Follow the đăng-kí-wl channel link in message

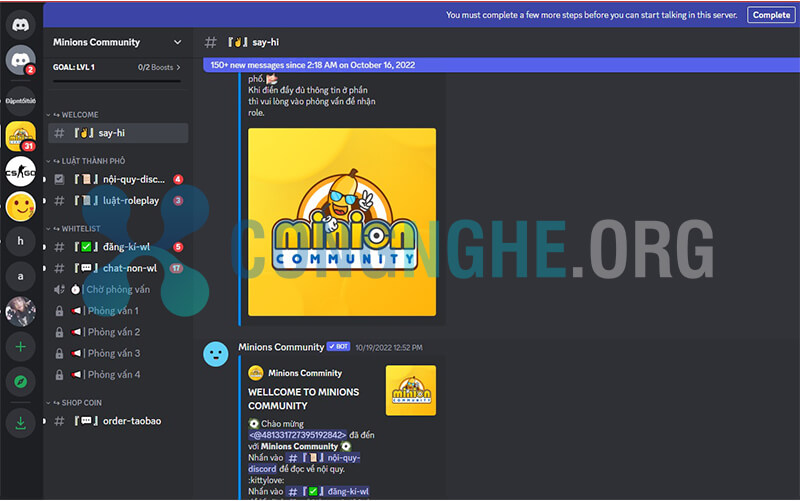click(328, 491)
